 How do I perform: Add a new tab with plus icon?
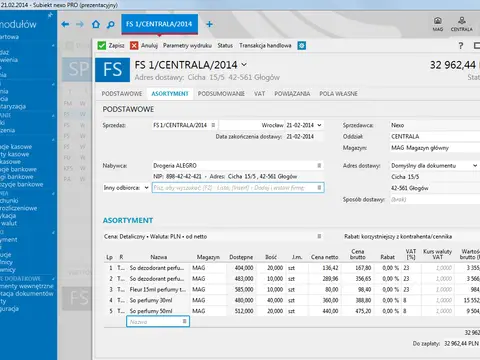tap(209, 24)
